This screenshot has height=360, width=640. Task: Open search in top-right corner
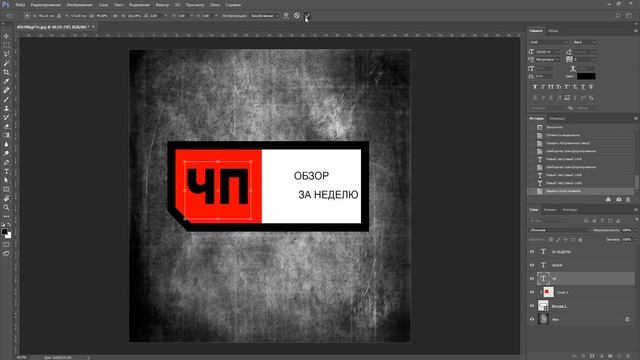pyautogui.click(x=618, y=16)
